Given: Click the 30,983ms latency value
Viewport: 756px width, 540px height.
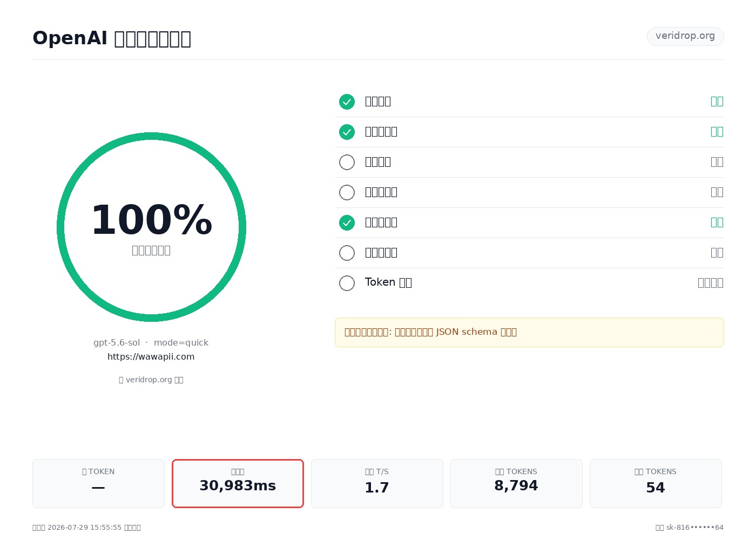Looking at the screenshot, I should [x=238, y=486].
